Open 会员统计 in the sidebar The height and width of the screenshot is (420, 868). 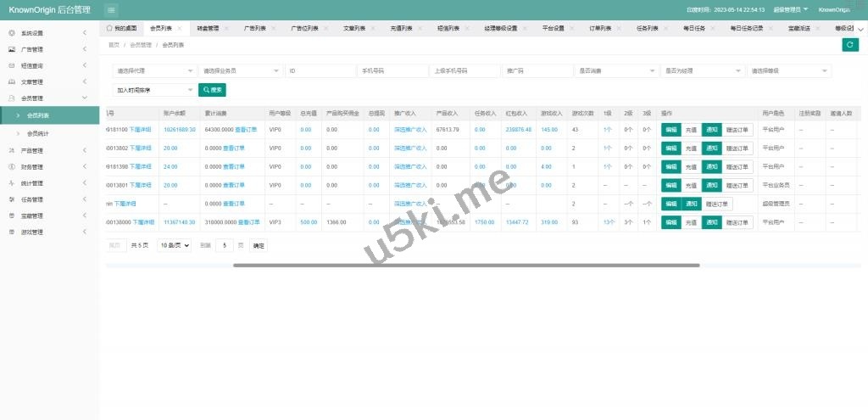38,134
